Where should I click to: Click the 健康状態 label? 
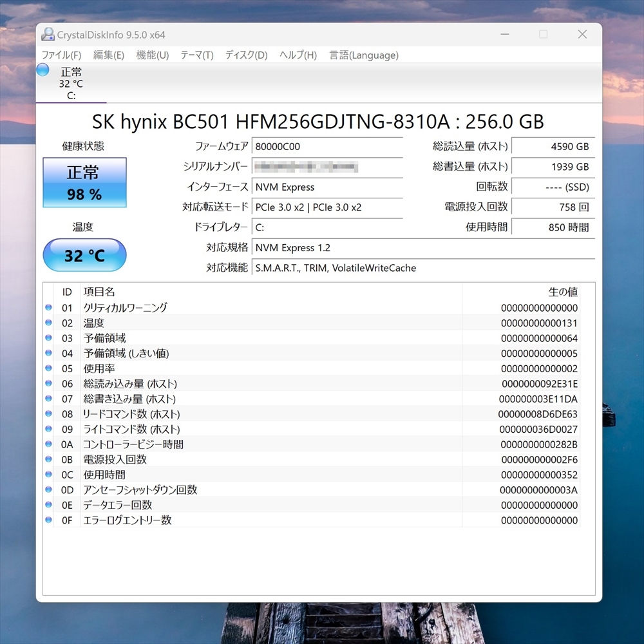[x=83, y=146]
